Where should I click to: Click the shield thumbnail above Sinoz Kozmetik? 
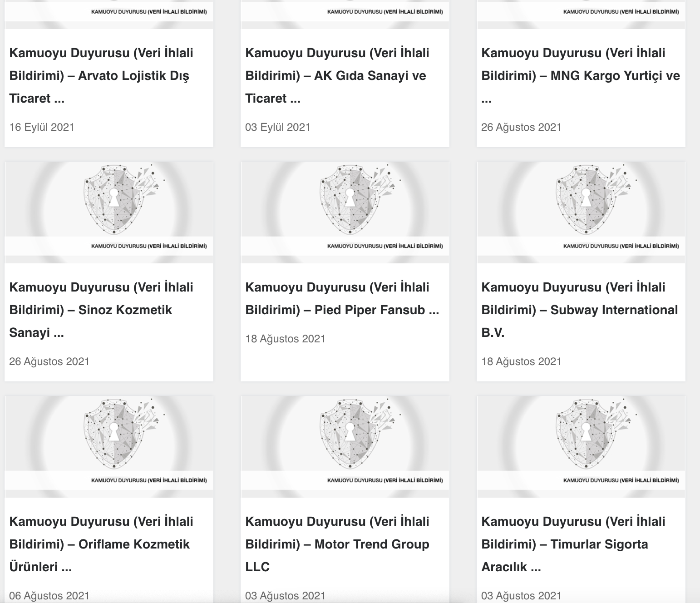109,212
